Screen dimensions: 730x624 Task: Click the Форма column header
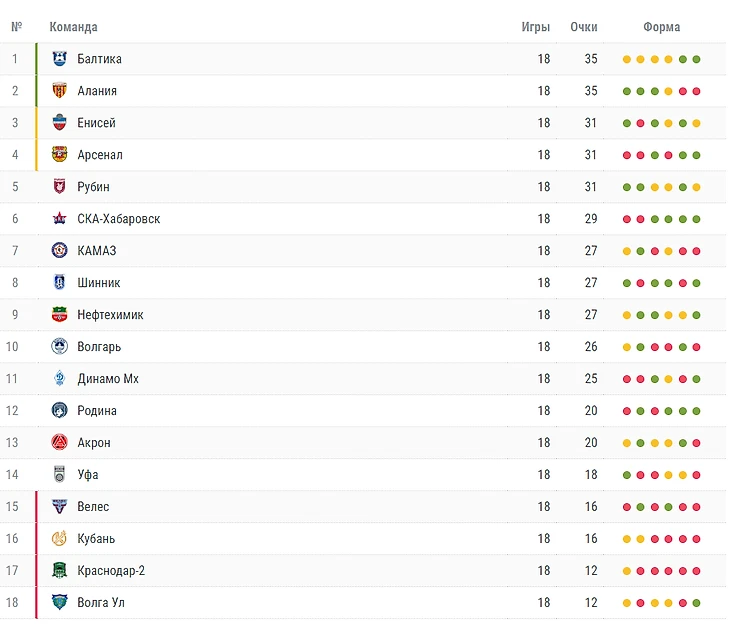(x=661, y=27)
